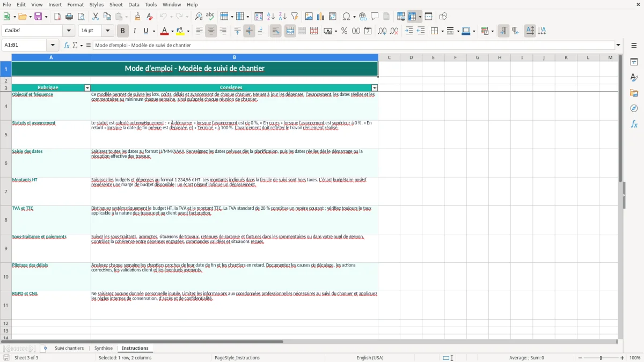Image resolution: width=644 pixels, height=362 pixels.
Task: Expand the formula bar
Action: tap(618, 45)
